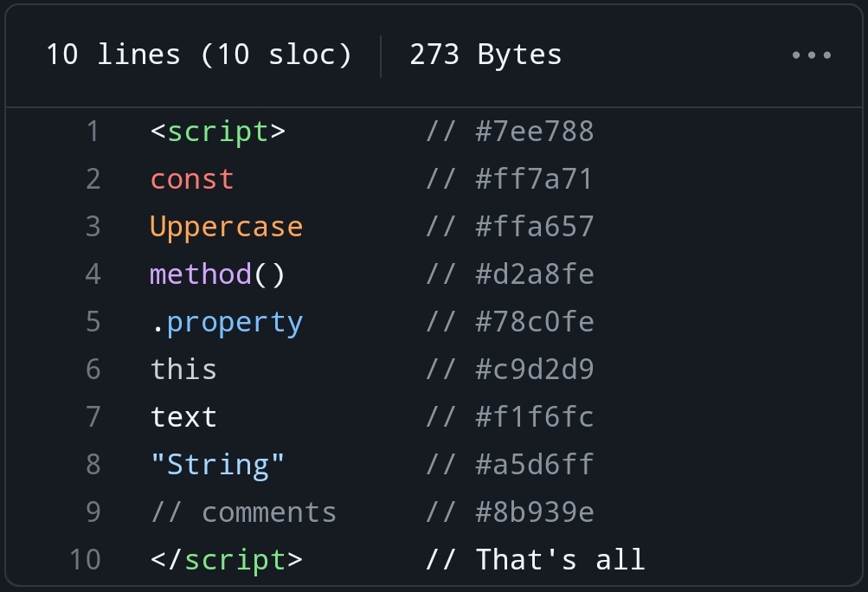Click the red "const" keyword on line 2
The image size is (868, 592).
(191, 179)
